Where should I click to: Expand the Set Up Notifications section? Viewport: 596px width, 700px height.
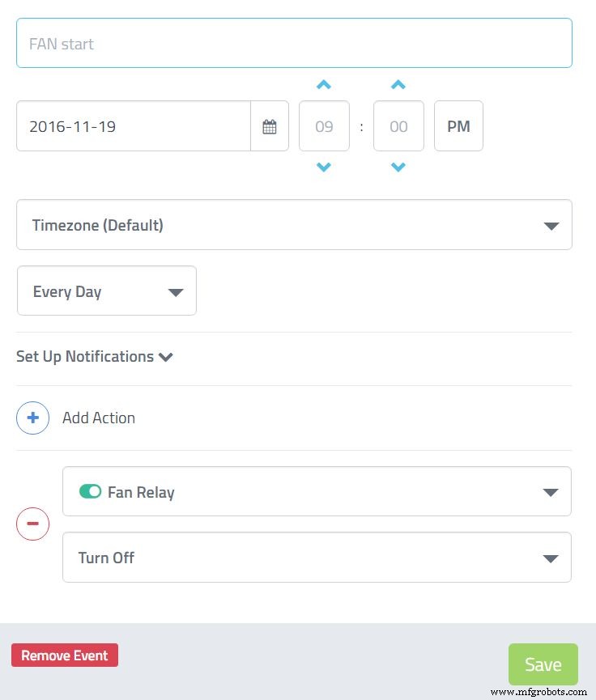[x=95, y=357]
